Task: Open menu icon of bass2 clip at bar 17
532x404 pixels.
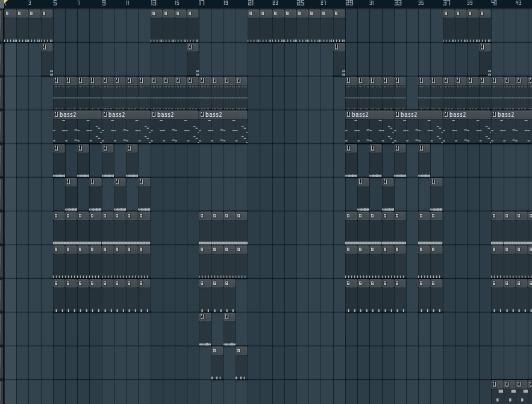Action: (x=203, y=114)
